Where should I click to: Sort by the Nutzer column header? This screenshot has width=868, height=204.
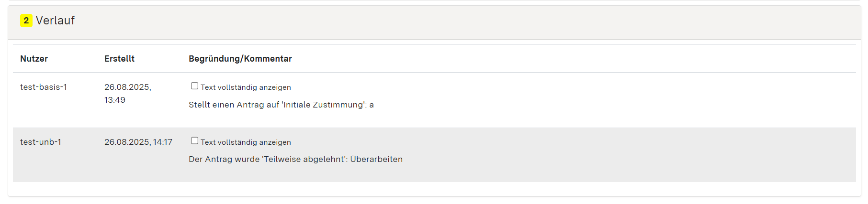tap(34, 59)
